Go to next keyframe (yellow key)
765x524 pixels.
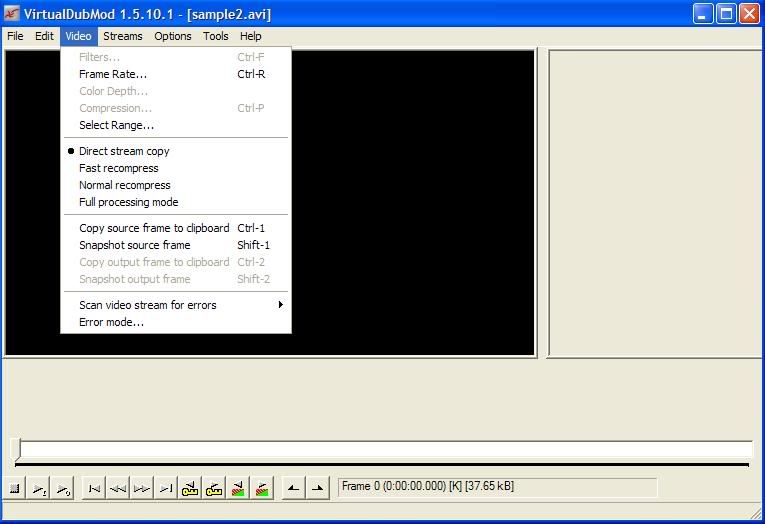tap(214, 488)
